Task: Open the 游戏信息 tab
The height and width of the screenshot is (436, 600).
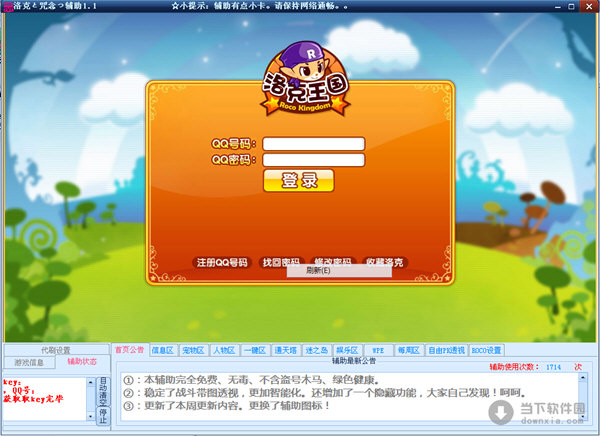Action: [29, 362]
